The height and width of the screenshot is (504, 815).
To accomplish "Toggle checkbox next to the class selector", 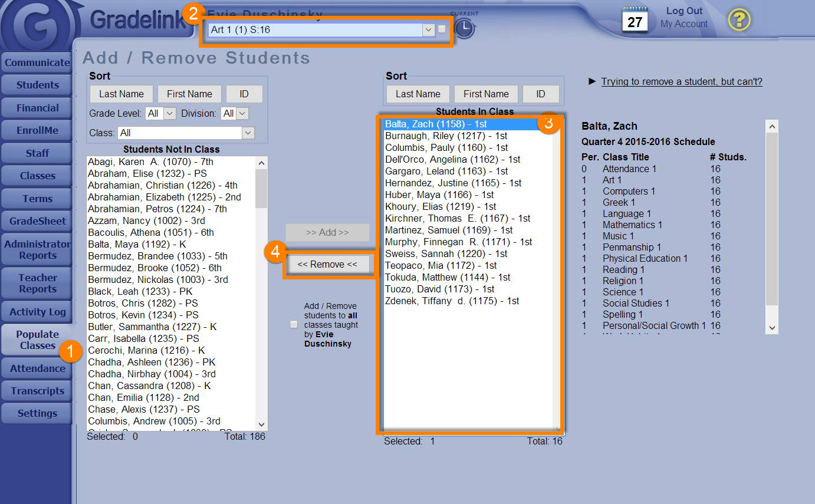I will 442,29.
